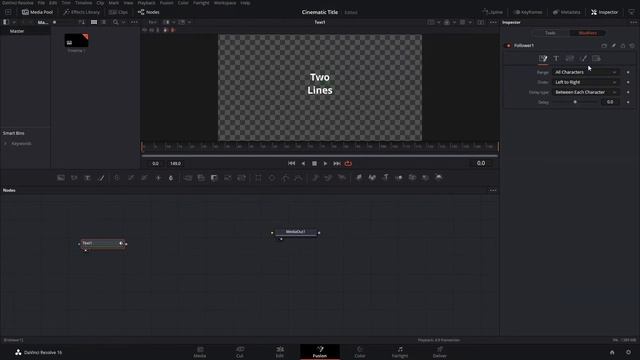
Task: Add a Color Curves node from toolbar
Action: coord(131,178)
